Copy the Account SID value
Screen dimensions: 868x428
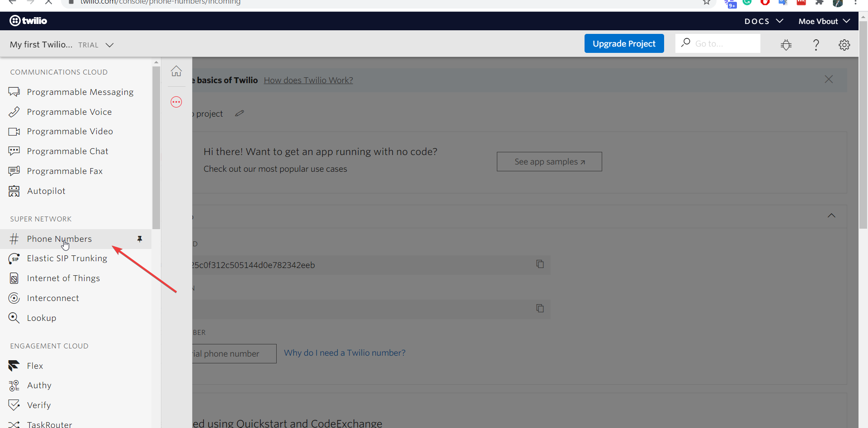[x=540, y=264]
